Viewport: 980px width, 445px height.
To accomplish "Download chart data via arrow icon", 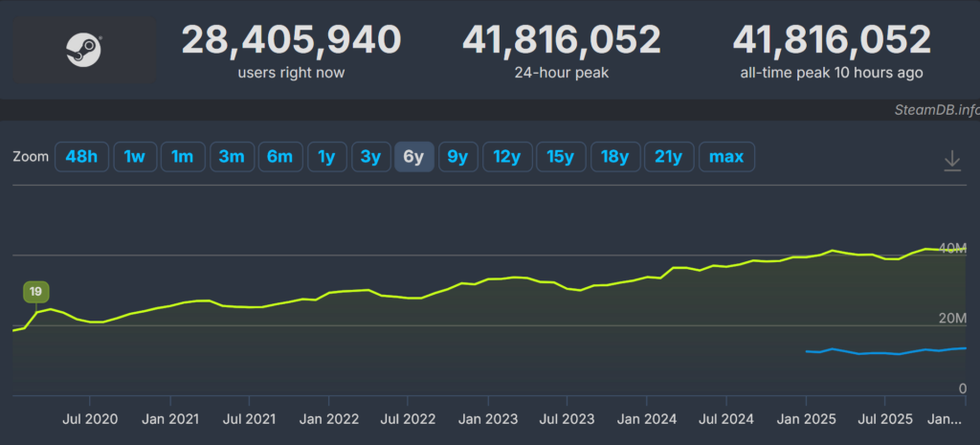I will tap(952, 161).
